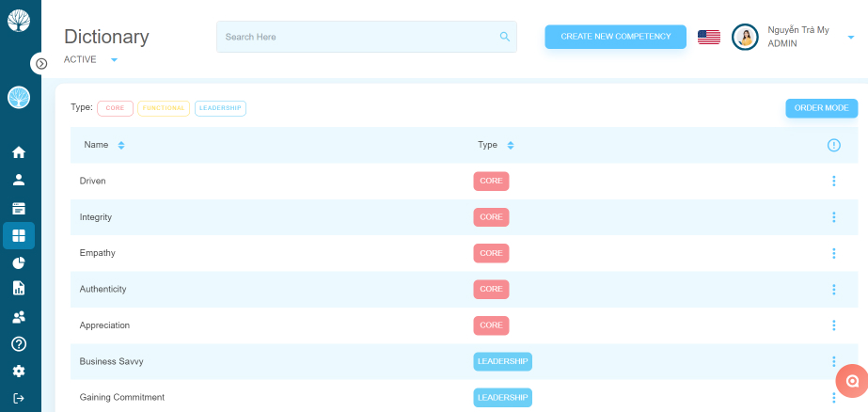Open the card/window icon in sidebar
Image resolution: width=868 pixels, height=412 pixels.
(x=19, y=209)
